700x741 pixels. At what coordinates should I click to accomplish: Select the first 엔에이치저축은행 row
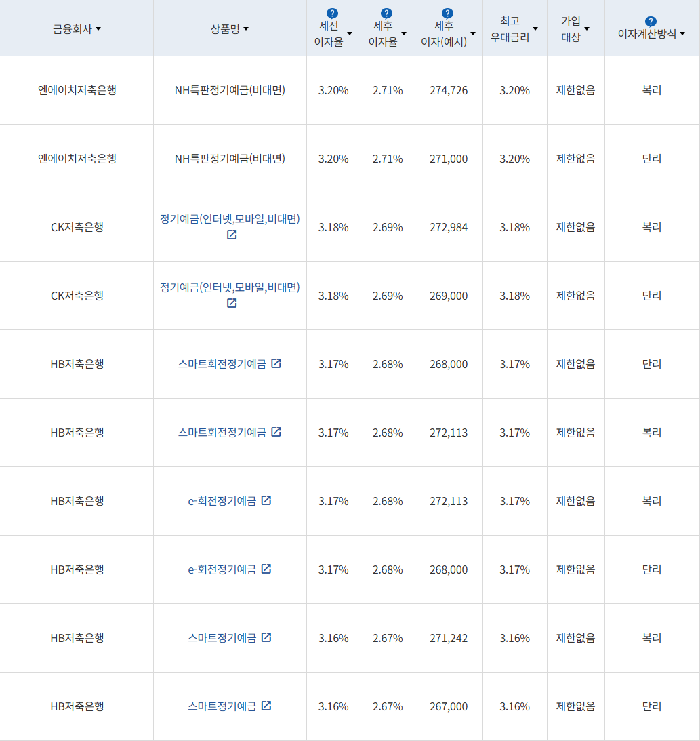pyautogui.click(x=77, y=89)
